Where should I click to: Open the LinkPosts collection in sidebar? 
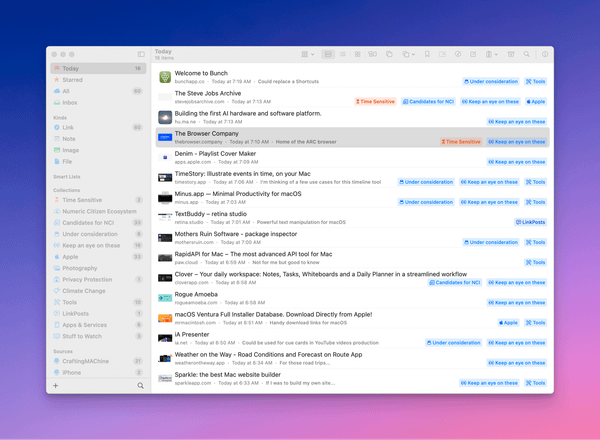point(98,313)
